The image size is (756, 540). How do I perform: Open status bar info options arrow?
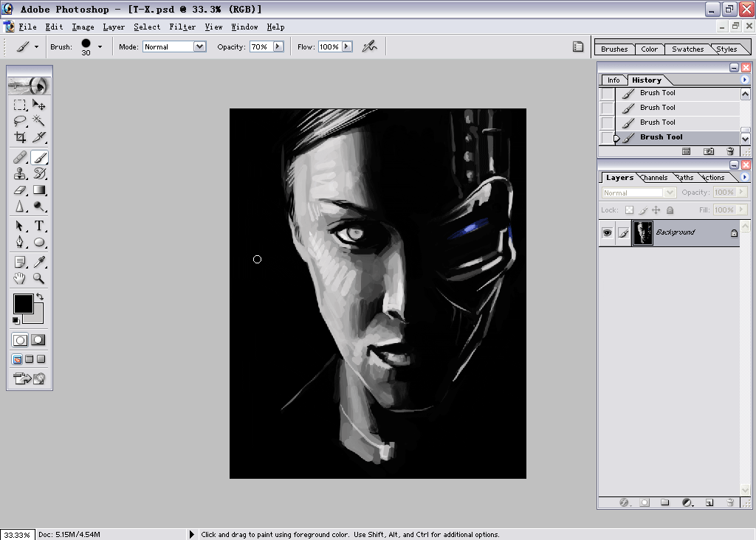point(191,534)
